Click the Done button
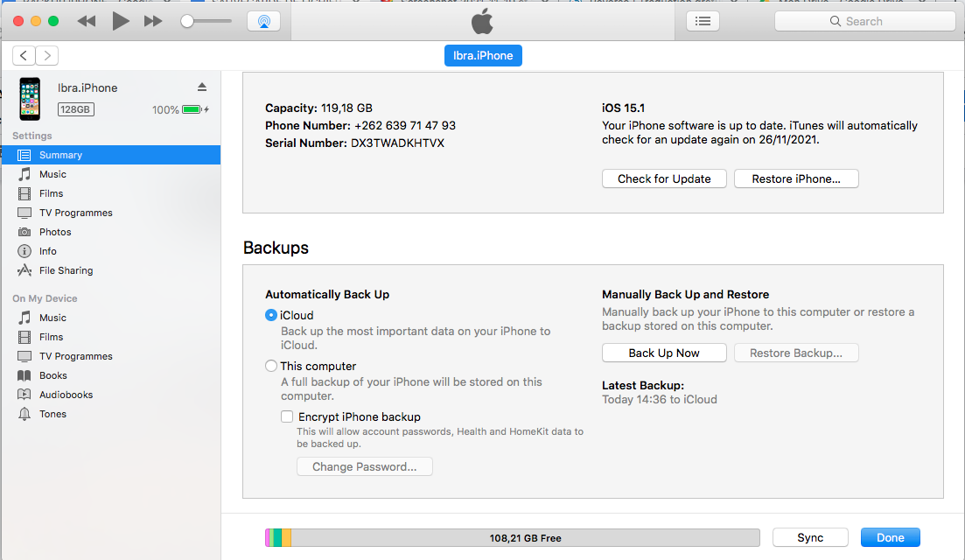Image resolution: width=965 pixels, height=560 pixels. tap(890, 537)
